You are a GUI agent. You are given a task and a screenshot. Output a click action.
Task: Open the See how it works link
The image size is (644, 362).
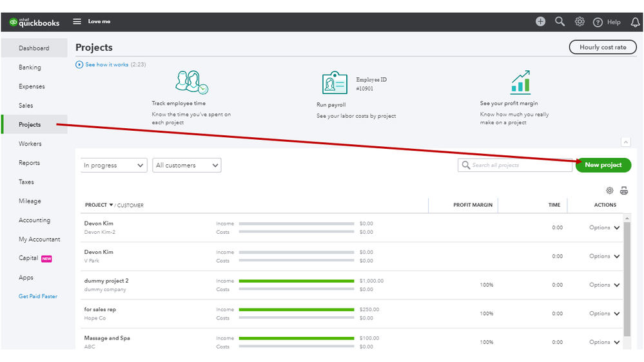pyautogui.click(x=106, y=65)
